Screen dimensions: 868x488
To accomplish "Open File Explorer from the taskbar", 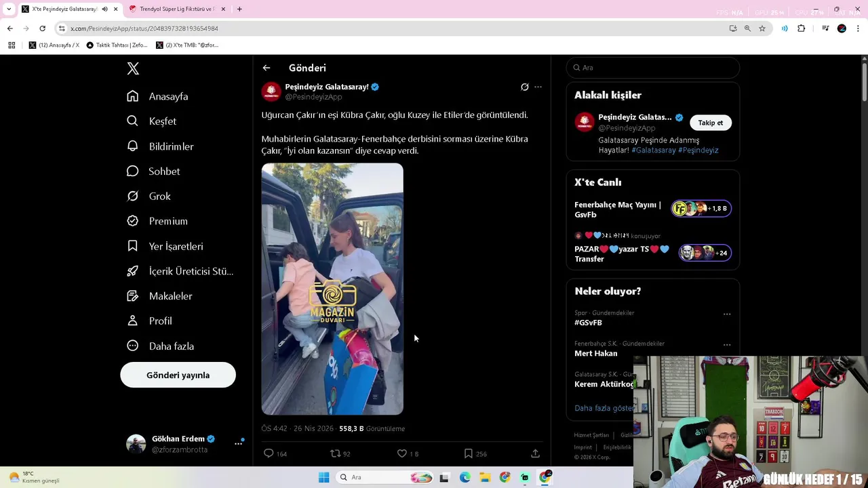I will [485, 477].
